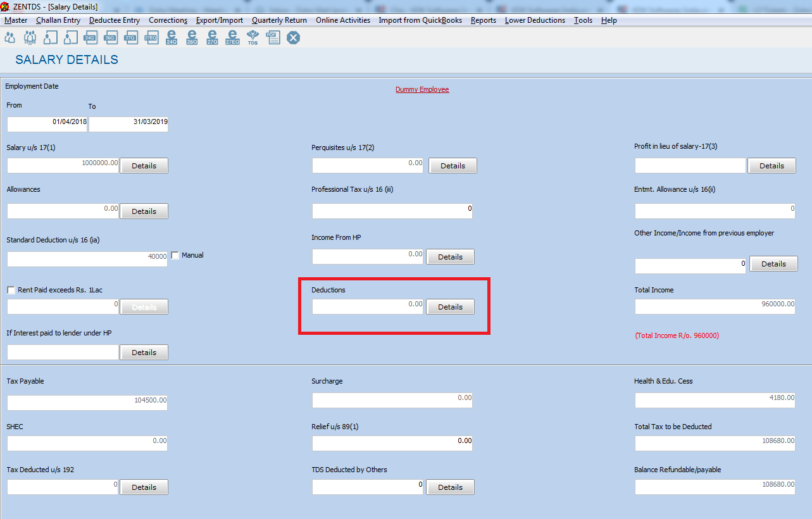Focus the Other Income from previous employer field
Viewport: 812px width, 519px height.
point(690,266)
